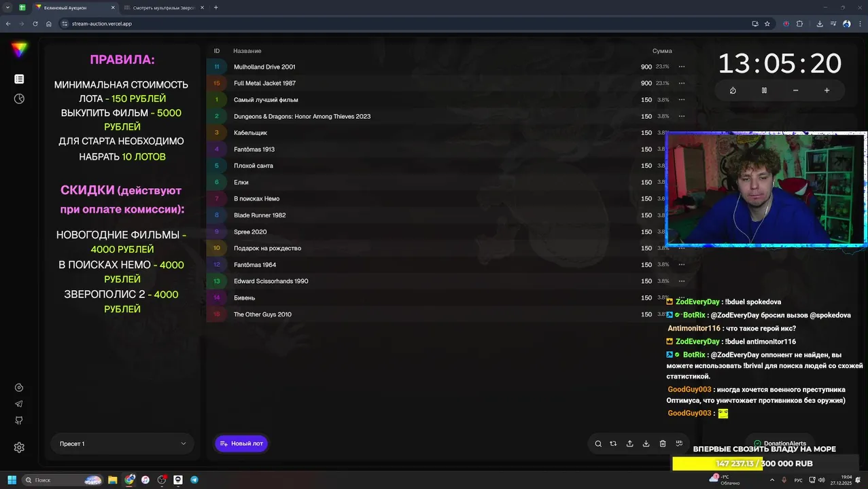This screenshot has width=868, height=489.
Task: Install app icon in address bar
Action: click(x=755, y=24)
